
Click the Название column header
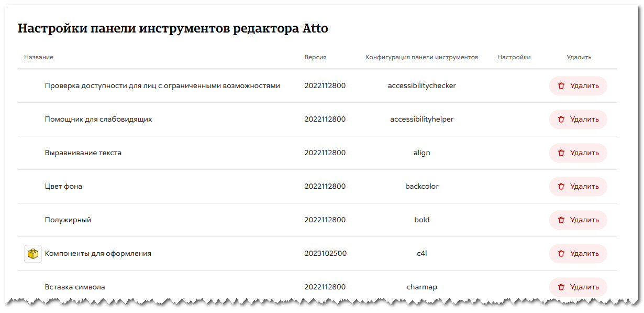tap(39, 57)
